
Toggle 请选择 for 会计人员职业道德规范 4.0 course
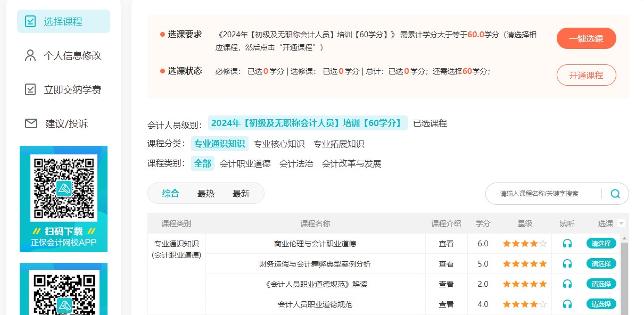[601, 304]
